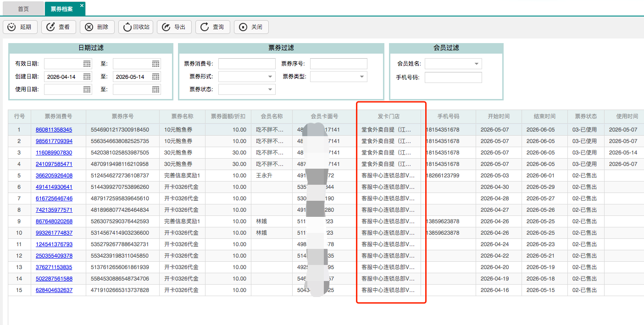The image size is (644, 325).
Task: Open ticket link 124541376793
Action: [54, 244]
